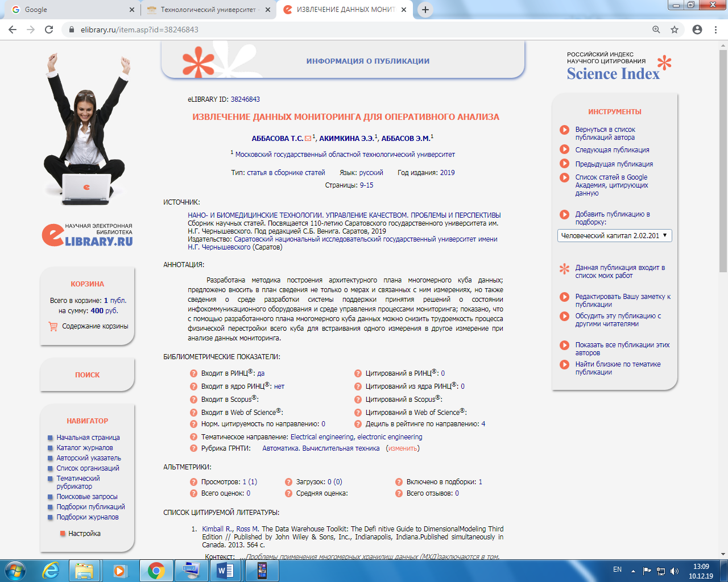Click asterisk icon beside list of my works
728x582 pixels.
[x=564, y=269]
